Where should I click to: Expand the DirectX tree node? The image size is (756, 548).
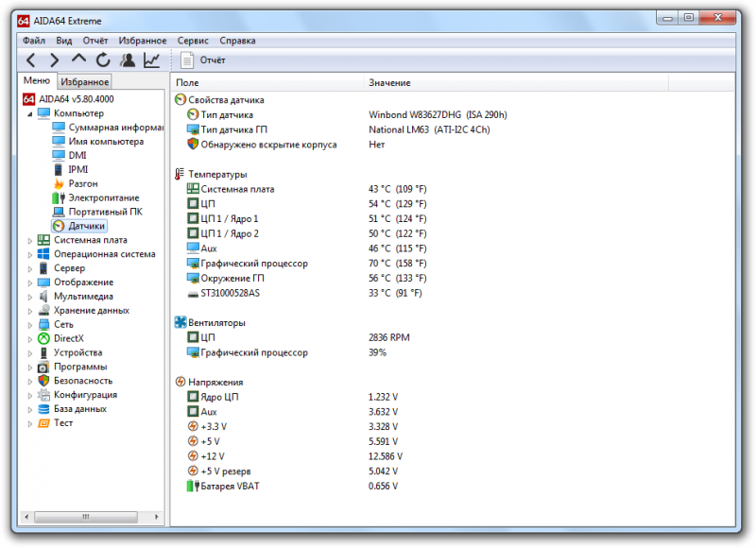tap(29, 338)
